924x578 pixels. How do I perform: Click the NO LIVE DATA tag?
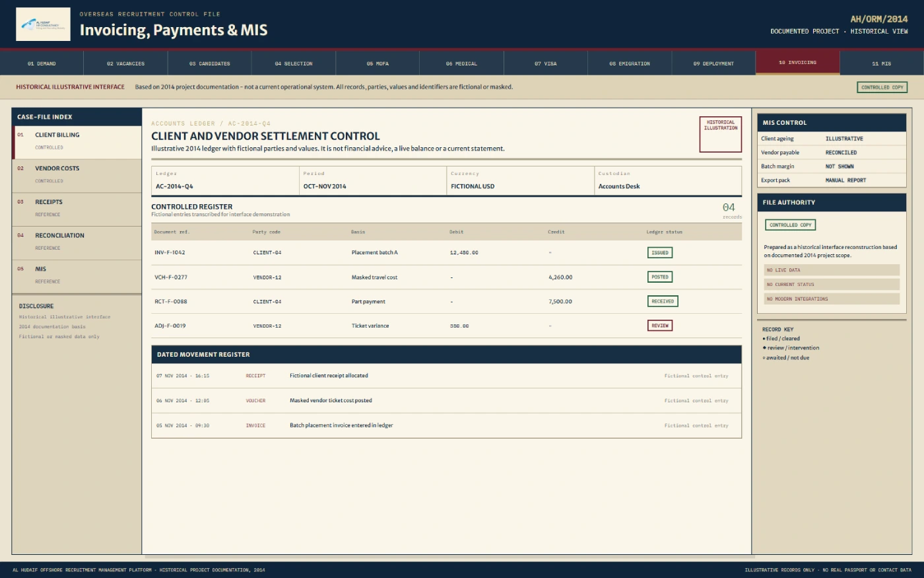click(x=832, y=270)
